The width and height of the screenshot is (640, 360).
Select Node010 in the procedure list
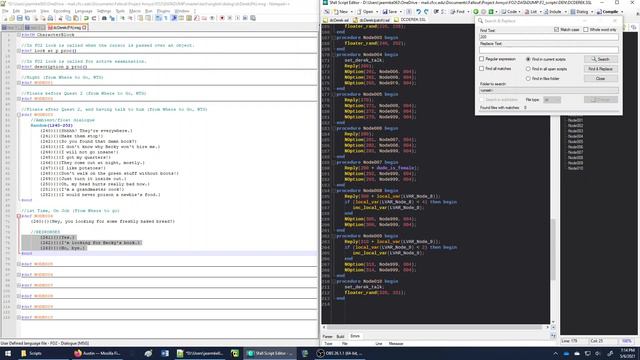pyautogui.click(x=575, y=168)
